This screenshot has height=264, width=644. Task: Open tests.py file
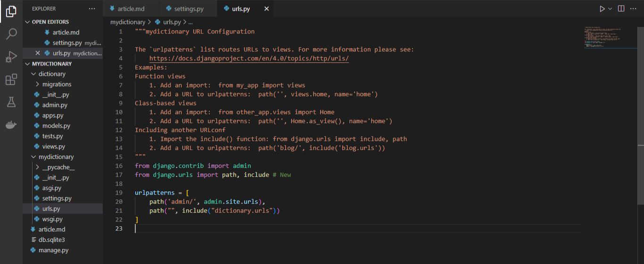(x=52, y=136)
